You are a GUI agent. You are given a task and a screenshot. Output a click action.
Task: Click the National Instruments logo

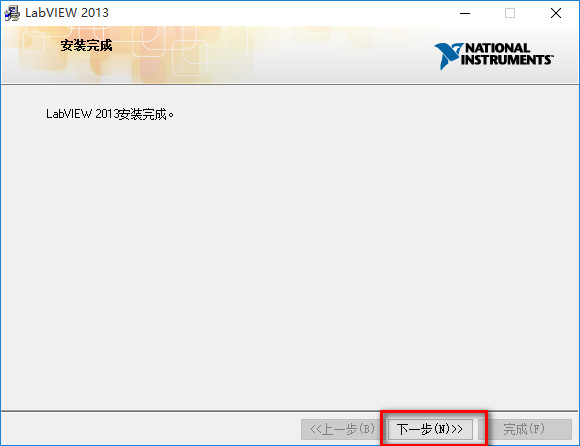pyautogui.click(x=494, y=56)
